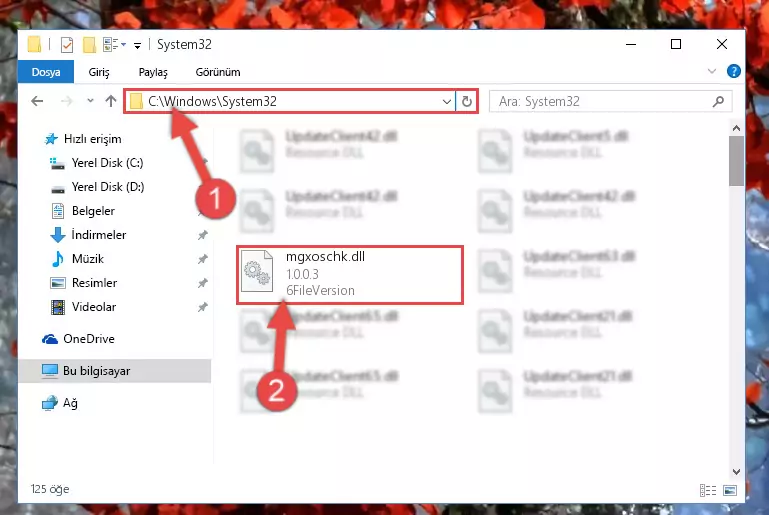Viewport: 769px width, 515px height.
Task: Click the mgxoschk.dll gear file icon
Action: click(x=257, y=271)
